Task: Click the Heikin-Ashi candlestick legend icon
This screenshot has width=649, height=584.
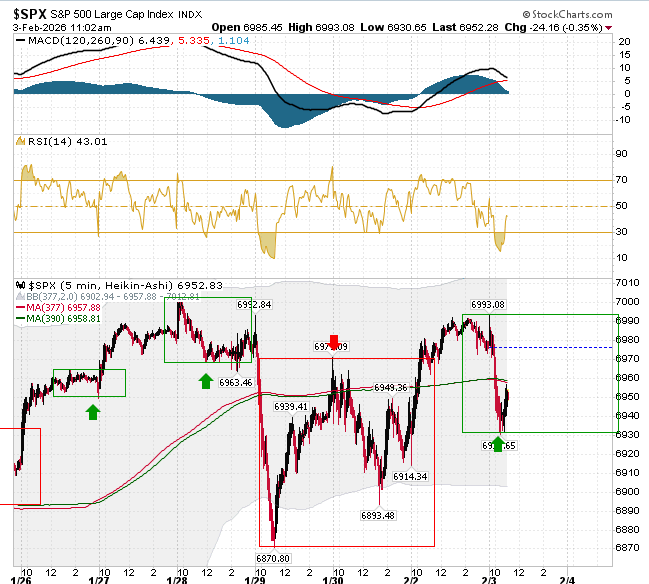Action: click(21, 285)
